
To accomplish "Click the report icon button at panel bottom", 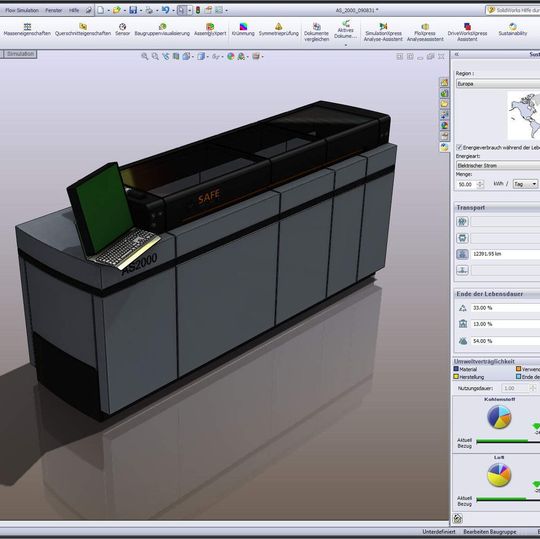I will click(458, 518).
